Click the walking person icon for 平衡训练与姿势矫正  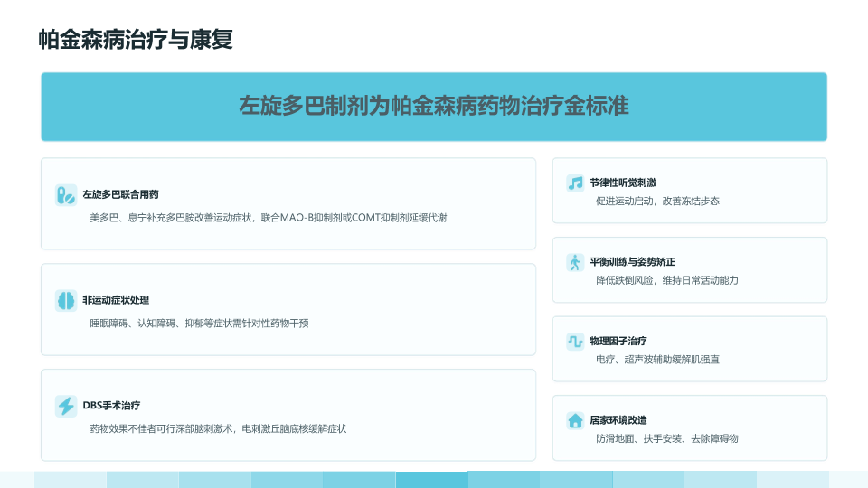point(575,262)
